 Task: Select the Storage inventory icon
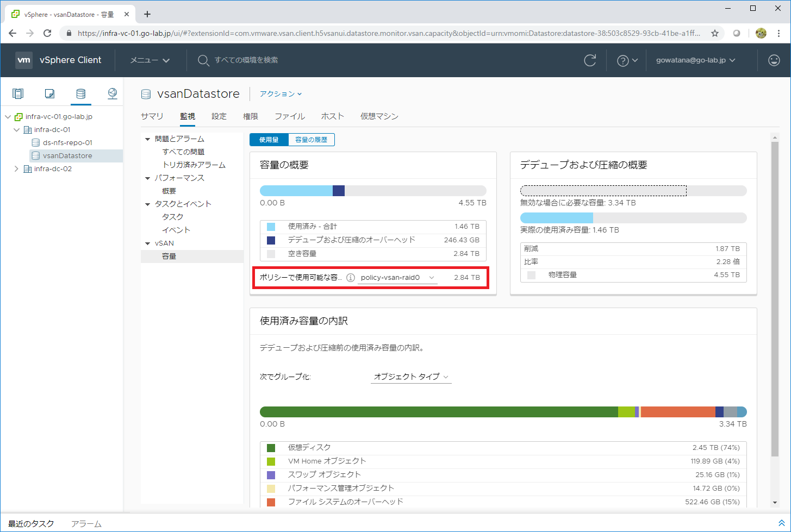(80, 94)
